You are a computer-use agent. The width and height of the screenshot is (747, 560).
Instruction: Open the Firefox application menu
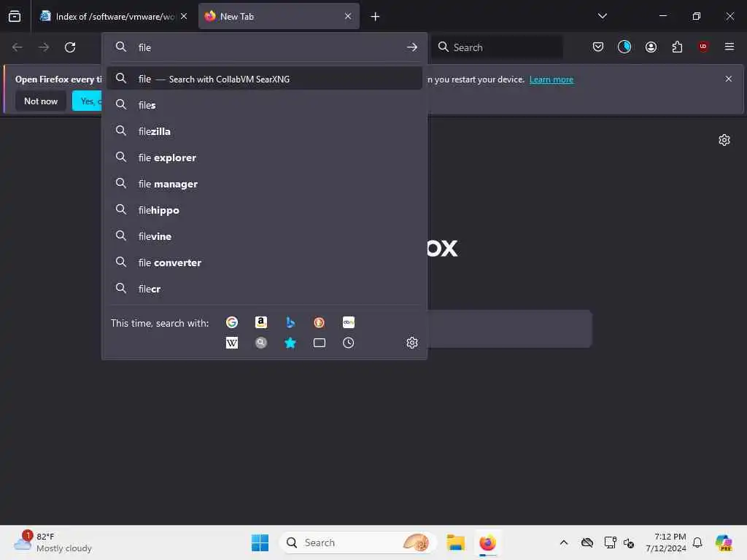tap(729, 47)
